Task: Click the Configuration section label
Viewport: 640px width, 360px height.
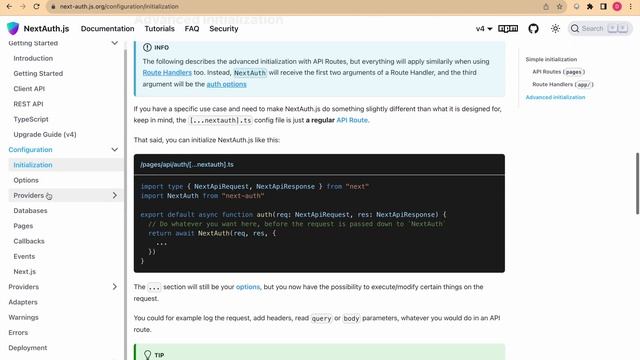Action: tap(30, 150)
